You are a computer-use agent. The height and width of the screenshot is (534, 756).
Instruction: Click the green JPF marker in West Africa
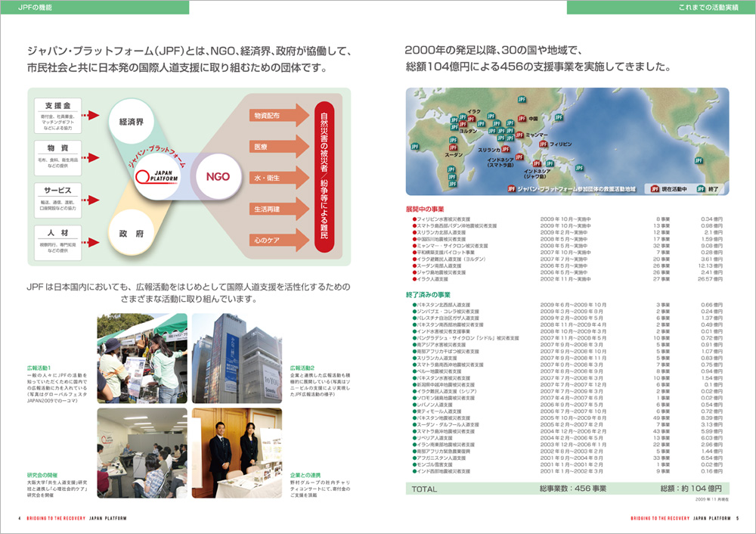point(415,147)
